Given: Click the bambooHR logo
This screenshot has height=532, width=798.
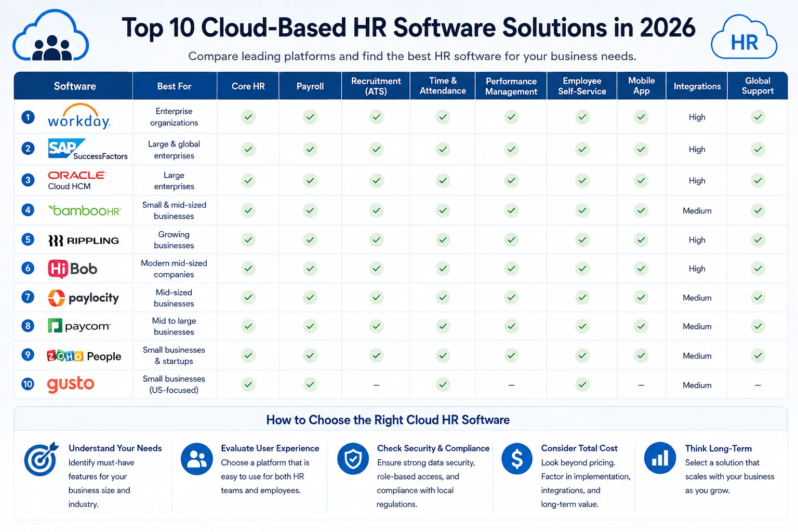Looking at the screenshot, I should pos(84,210).
